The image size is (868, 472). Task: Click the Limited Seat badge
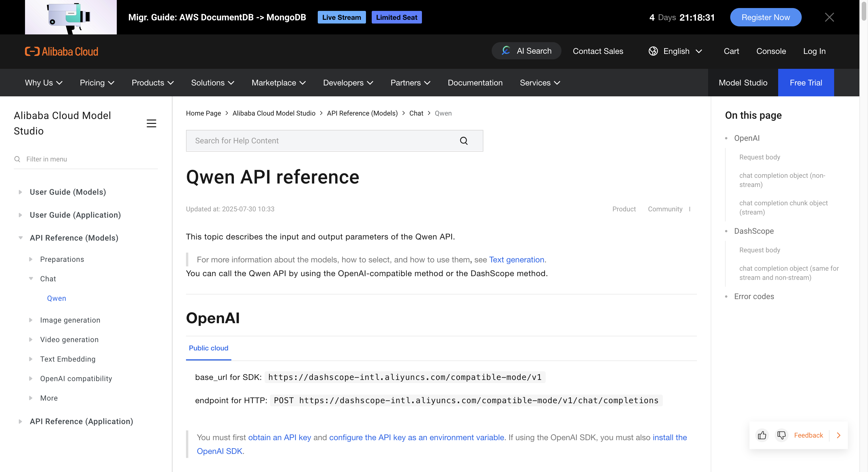[x=397, y=17]
